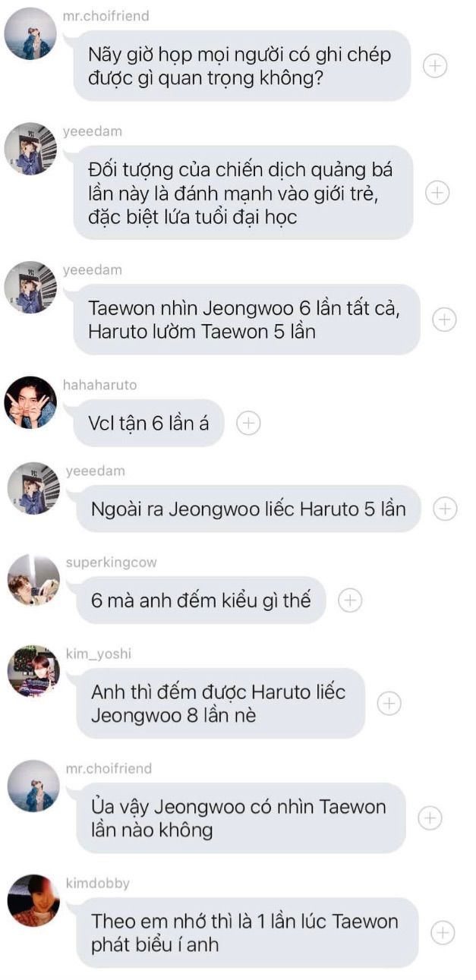Open hahaharuto's profile picture
This screenshot has width=476, height=980.
click(x=30, y=402)
